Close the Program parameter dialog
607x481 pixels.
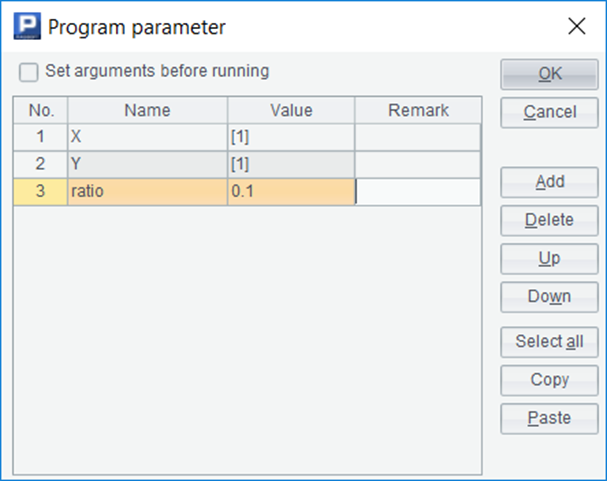[x=577, y=27]
